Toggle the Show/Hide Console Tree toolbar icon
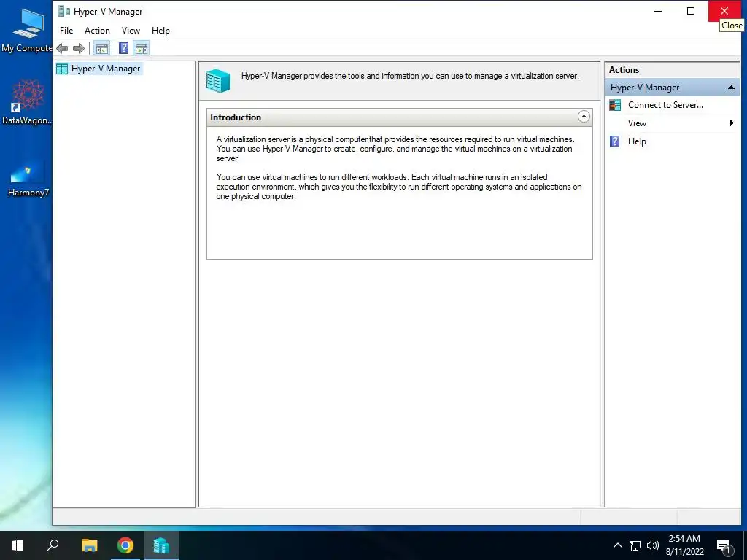This screenshot has height=560, width=747. coord(101,48)
